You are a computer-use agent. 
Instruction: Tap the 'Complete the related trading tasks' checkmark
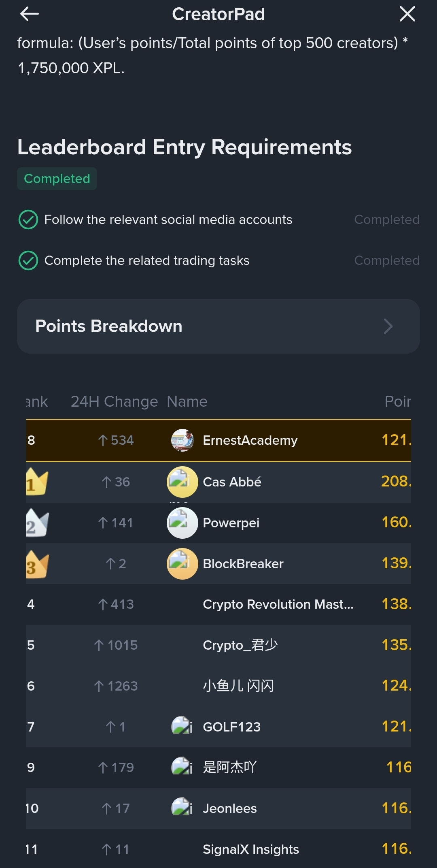(28, 260)
